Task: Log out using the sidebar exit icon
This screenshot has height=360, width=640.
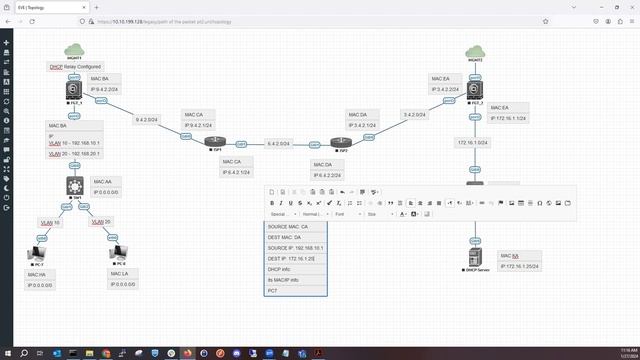Action: (6, 208)
